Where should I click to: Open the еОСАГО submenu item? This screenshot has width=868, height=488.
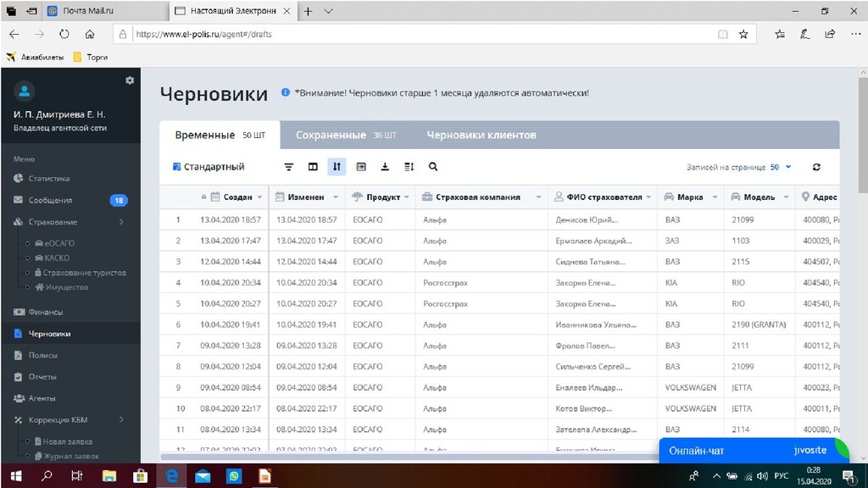click(55, 243)
